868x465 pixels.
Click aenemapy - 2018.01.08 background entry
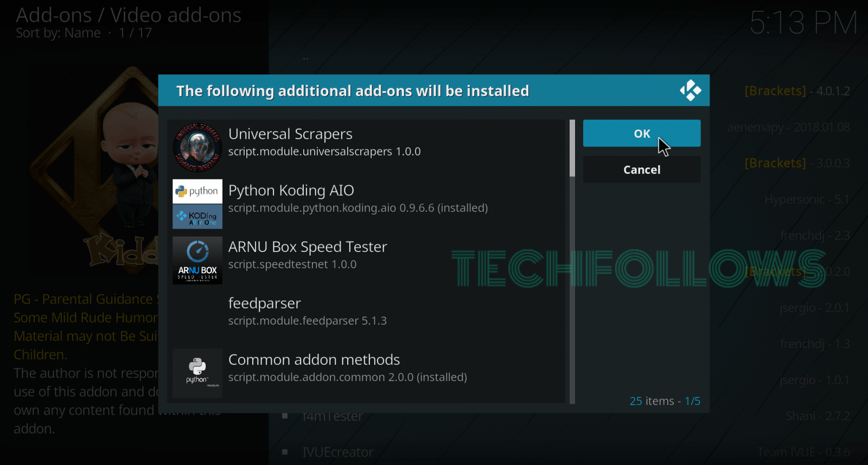click(x=789, y=127)
